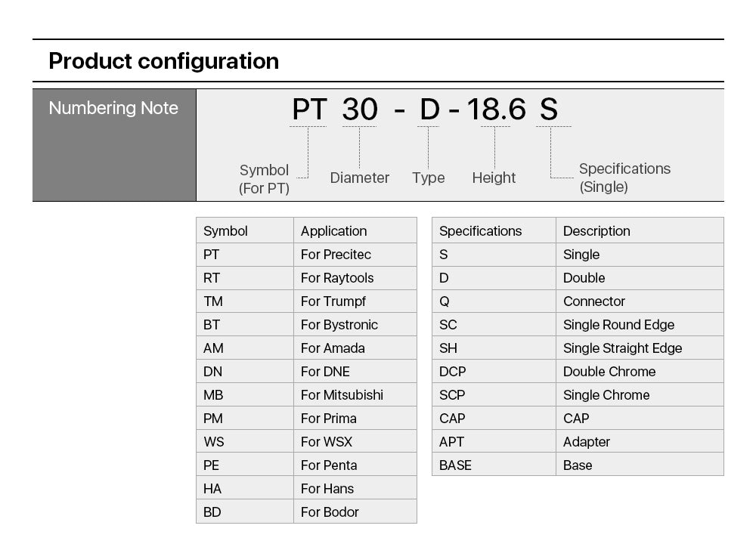The image size is (756, 544).
Task: Click the Diameter label under the number 30
Action: coord(360,178)
